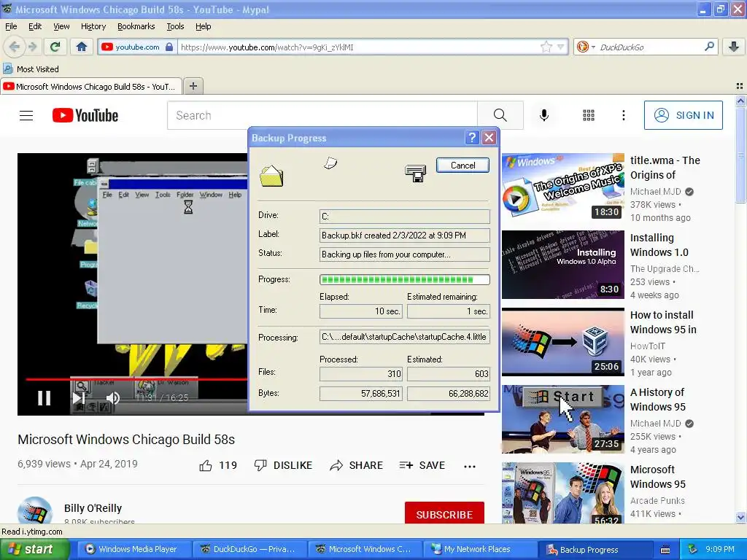
Task: Open A History of Windows 95 title
Action: [x=658, y=400]
